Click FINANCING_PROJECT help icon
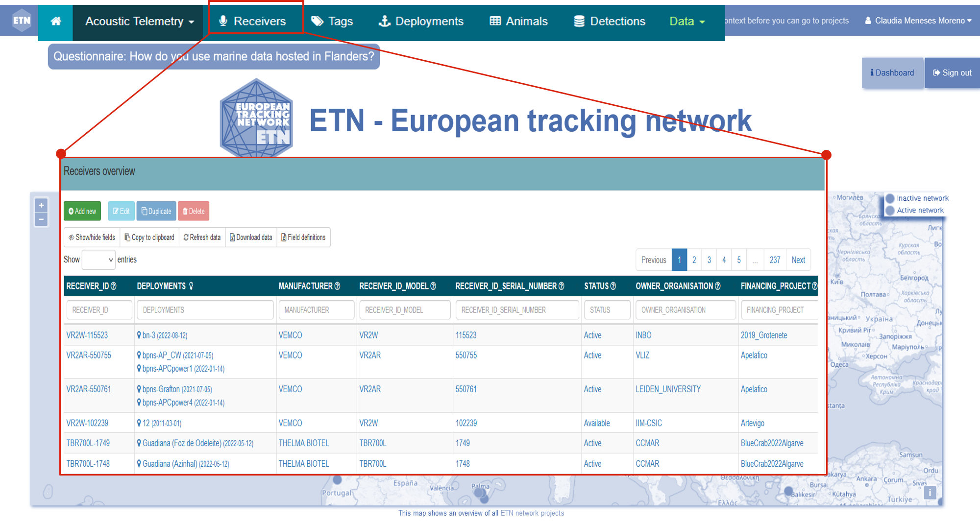The image size is (980, 524). [x=814, y=286]
